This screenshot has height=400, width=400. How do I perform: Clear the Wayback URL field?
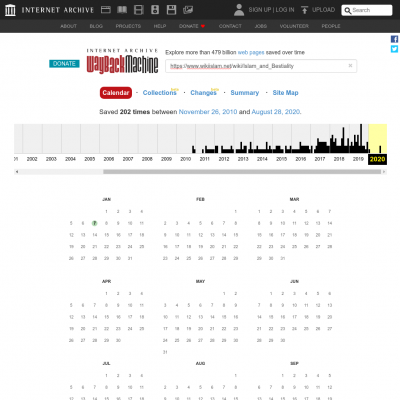pyautogui.click(x=350, y=66)
